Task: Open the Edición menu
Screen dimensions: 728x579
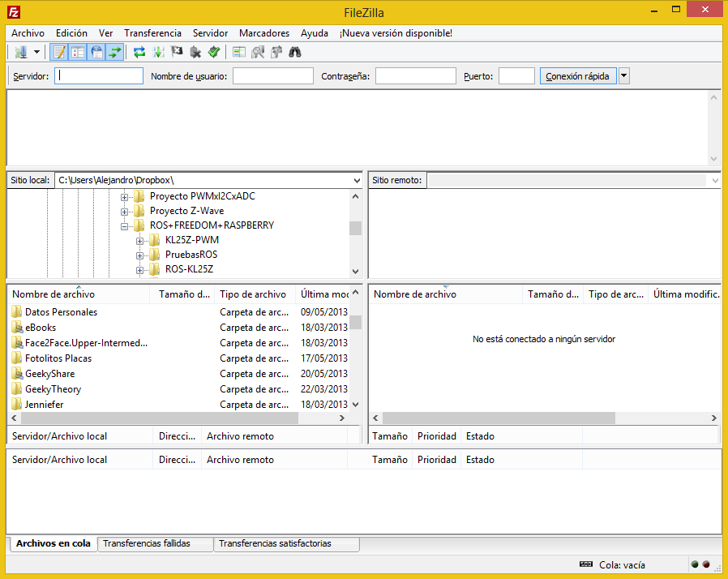Action: (71, 33)
